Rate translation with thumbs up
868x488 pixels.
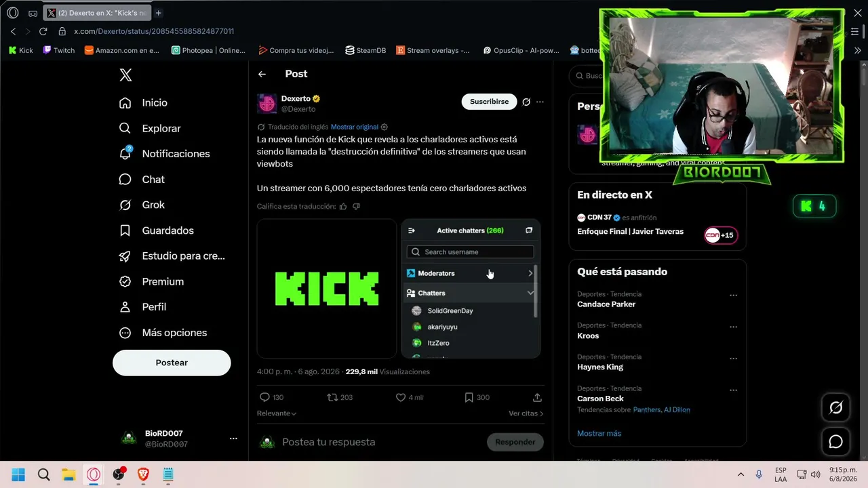point(343,206)
